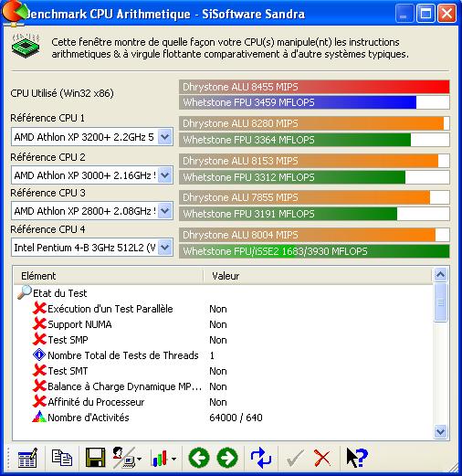Screen dimensions: 462x476
Task: Open the user/computer options icon
Action: (124, 458)
